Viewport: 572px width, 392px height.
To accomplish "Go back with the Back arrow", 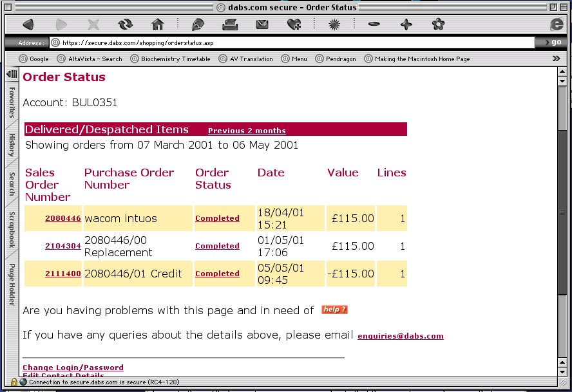I will coord(28,25).
